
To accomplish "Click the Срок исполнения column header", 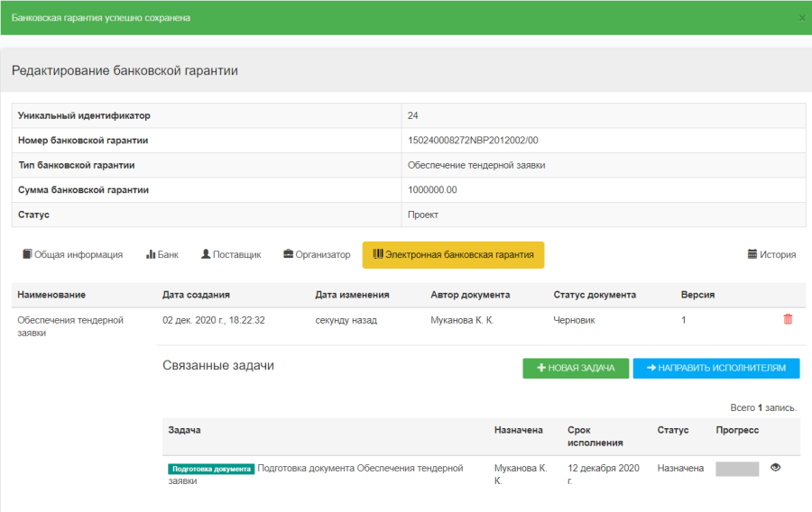I will tap(595, 436).
